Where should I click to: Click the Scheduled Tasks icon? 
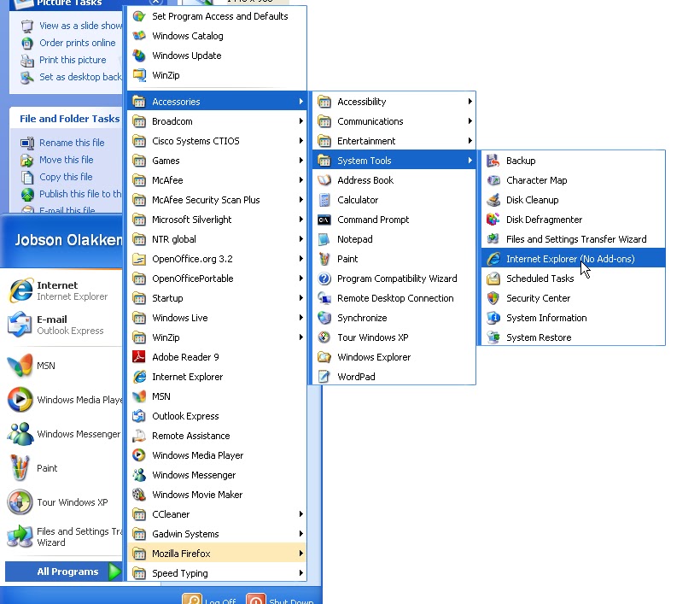pos(493,279)
